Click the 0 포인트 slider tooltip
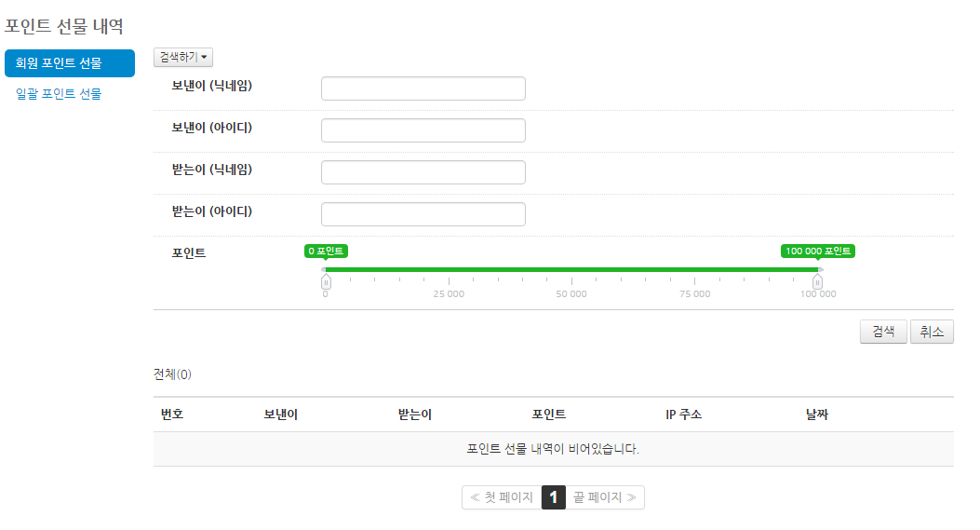Screen dimensions: 980x530 tap(326, 251)
